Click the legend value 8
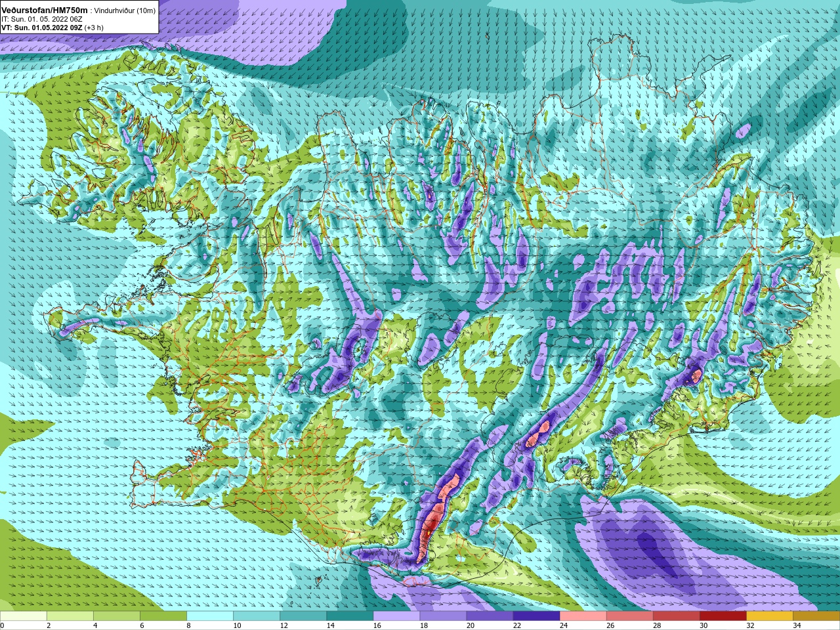This screenshot has width=840, height=630. [188, 625]
